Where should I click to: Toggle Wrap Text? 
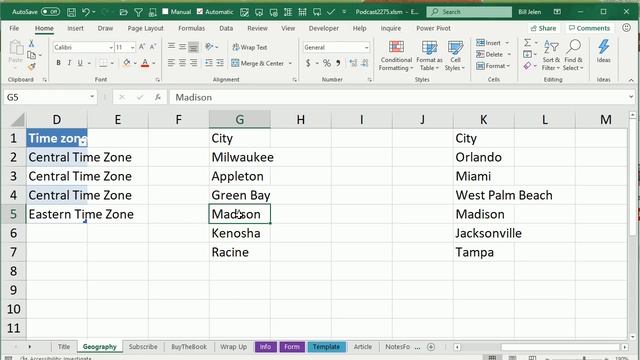250,47
